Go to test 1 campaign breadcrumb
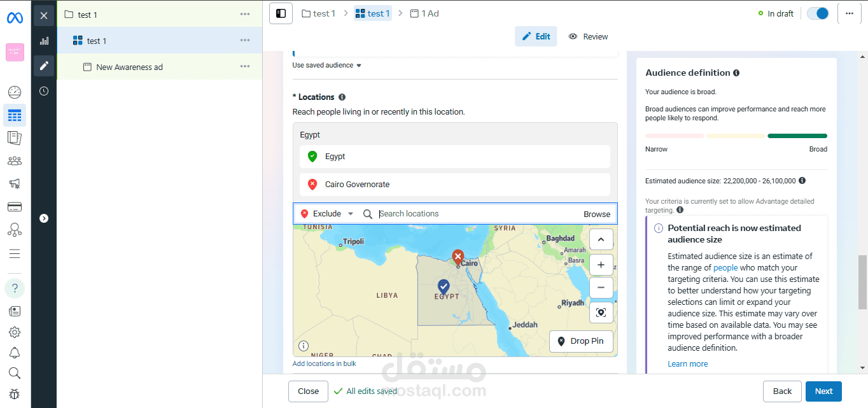The height and width of the screenshot is (408, 868). 319,13
